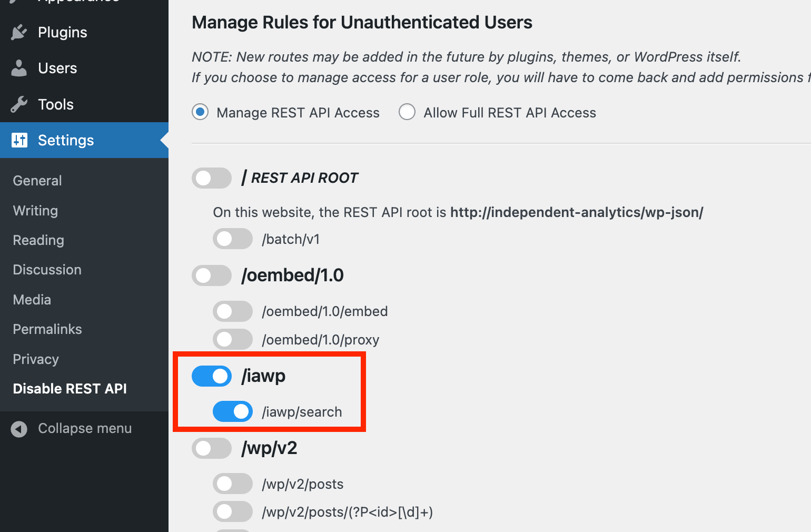Click the Settings sliders icon

coord(19,140)
